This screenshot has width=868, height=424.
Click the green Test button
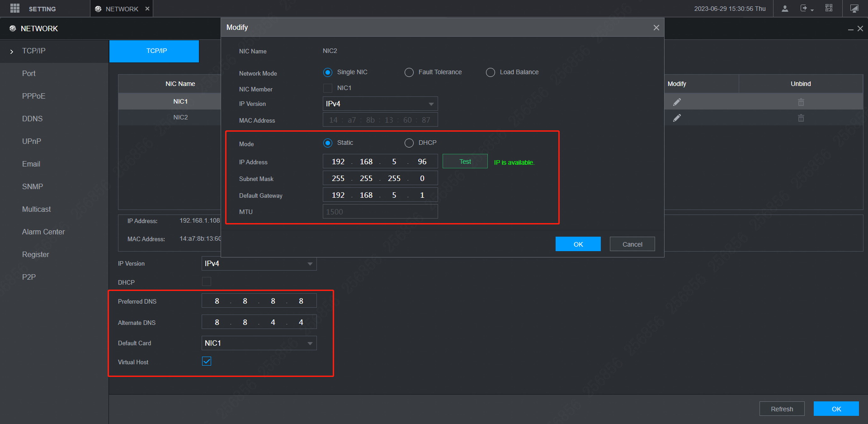465,162
